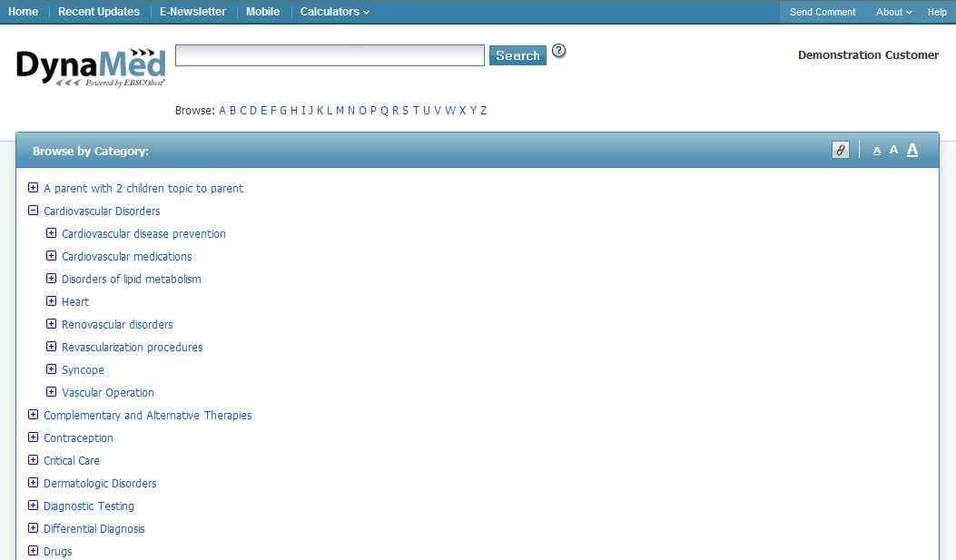Image resolution: width=956 pixels, height=560 pixels.
Task: Expand 'A parent with 2 children topic' node
Action: coord(34,188)
